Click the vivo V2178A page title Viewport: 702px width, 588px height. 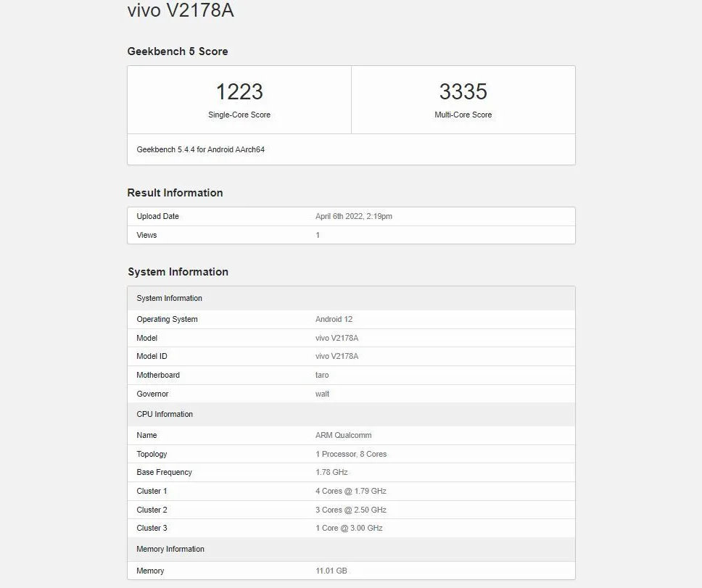[x=181, y=11]
